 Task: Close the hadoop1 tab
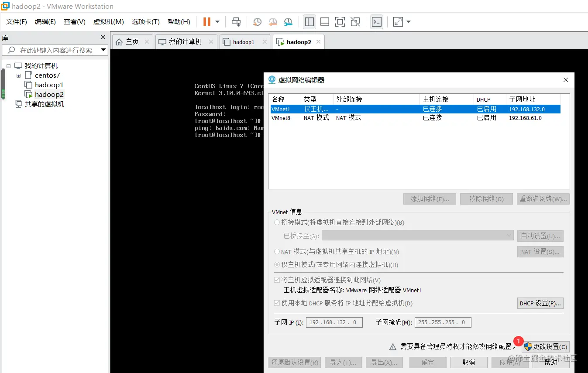[265, 42]
